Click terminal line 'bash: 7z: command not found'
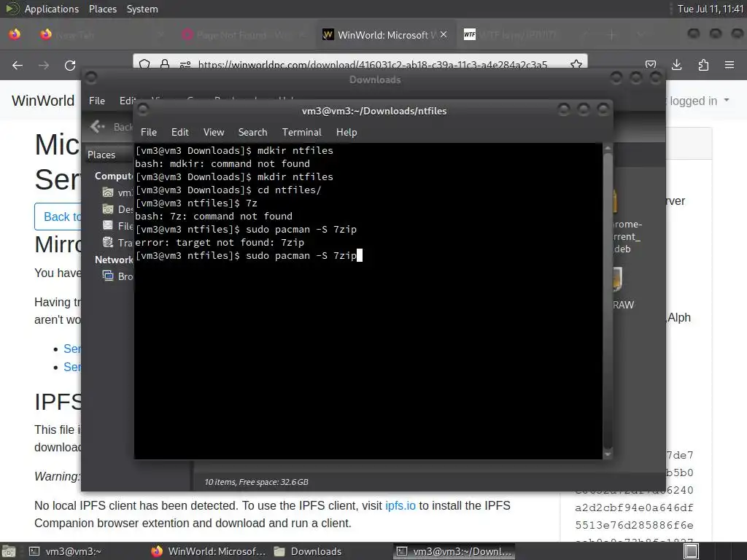The image size is (747, 560). [214, 216]
